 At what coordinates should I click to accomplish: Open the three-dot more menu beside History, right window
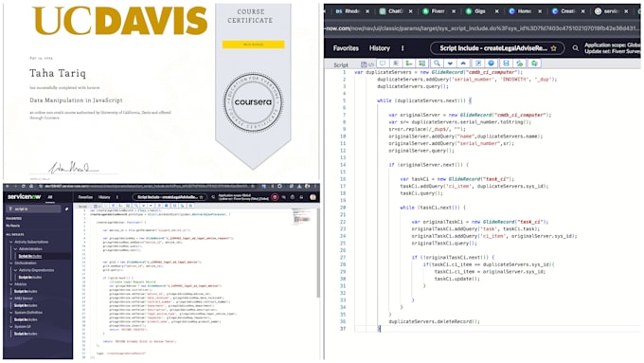(x=402, y=48)
